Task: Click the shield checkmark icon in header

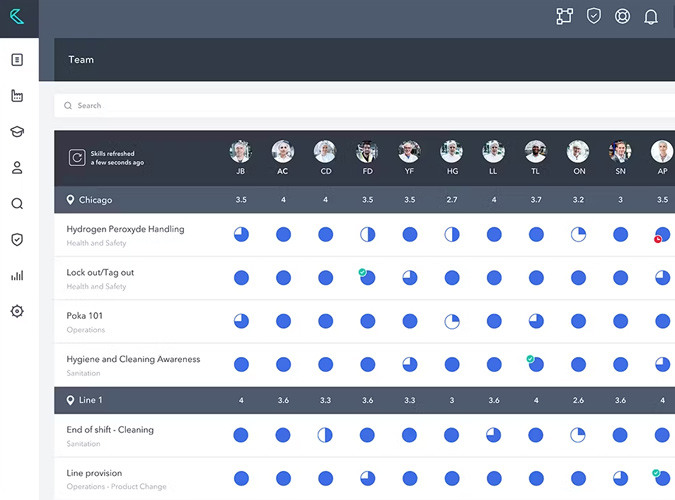Action: pos(593,17)
